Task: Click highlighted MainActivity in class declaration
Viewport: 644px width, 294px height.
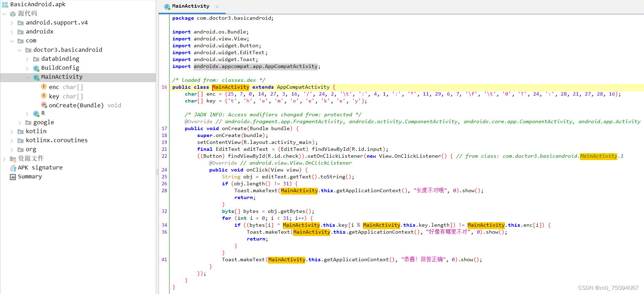Action: 231,87
